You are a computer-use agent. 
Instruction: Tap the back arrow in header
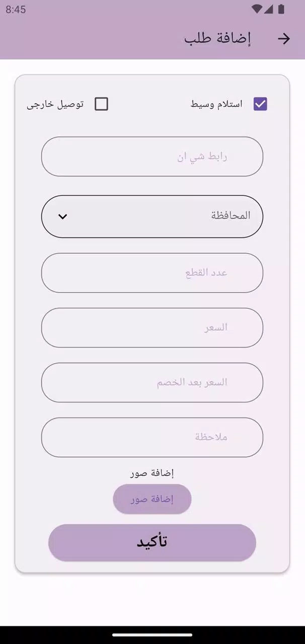284,39
